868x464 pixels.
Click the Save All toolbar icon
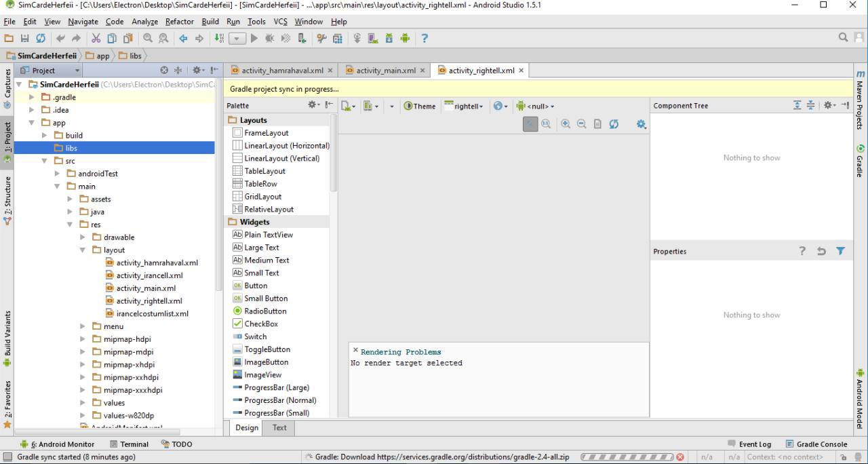point(25,39)
